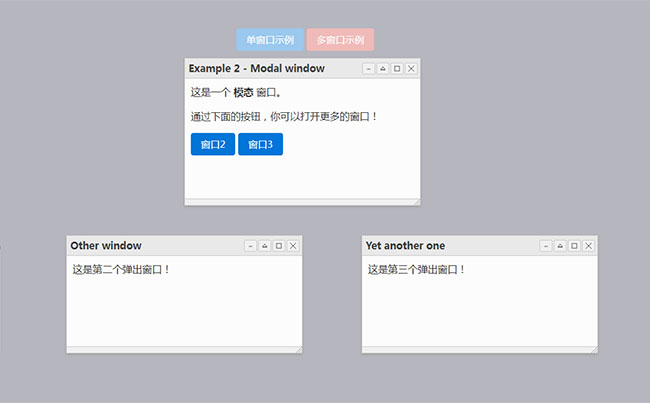Collapse the Yet another one window

(x=560, y=246)
